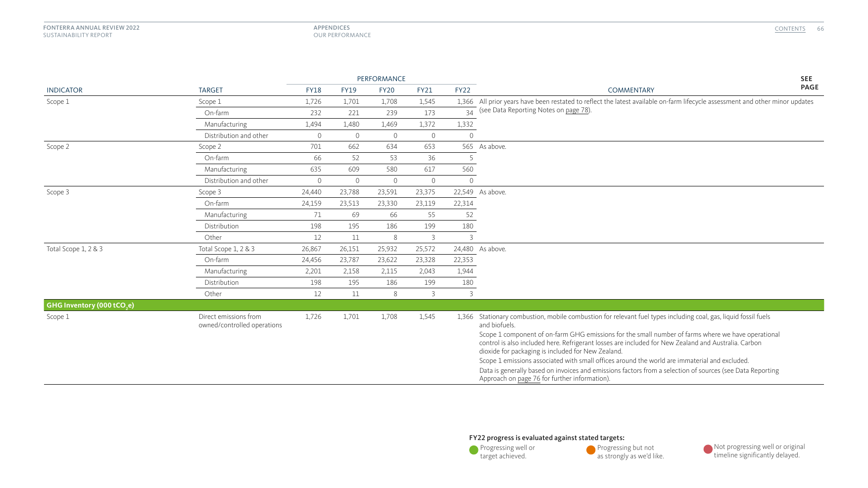Click the Scope 2 FY22 value 565
The image size is (868, 488).
pos(468,146)
